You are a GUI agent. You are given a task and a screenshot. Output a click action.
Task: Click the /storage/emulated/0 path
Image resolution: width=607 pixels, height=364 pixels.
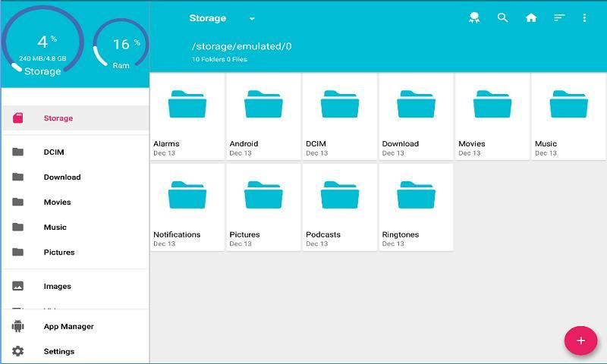(x=241, y=46)
